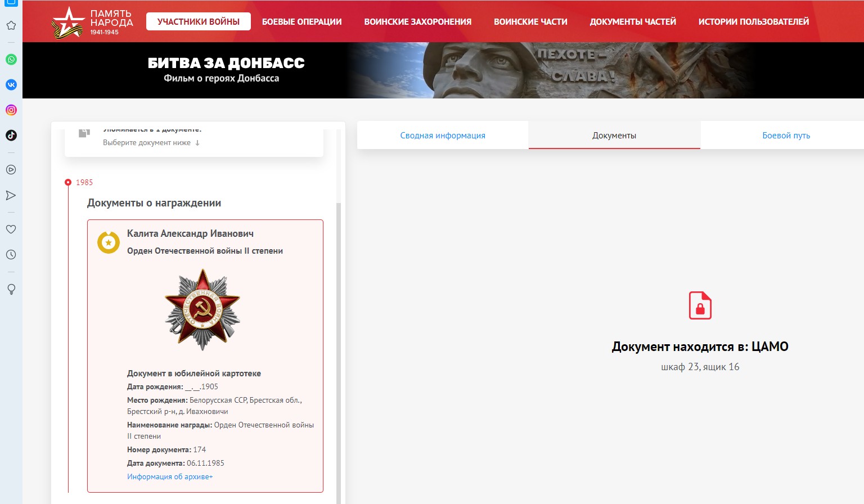Click the gold medal award icon
864x504 pixels.
coord(109,242)
